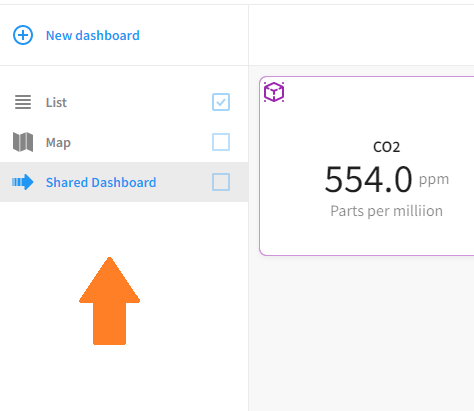
Task: Click the purple cube device icon
Action: [x=274, y=92]
